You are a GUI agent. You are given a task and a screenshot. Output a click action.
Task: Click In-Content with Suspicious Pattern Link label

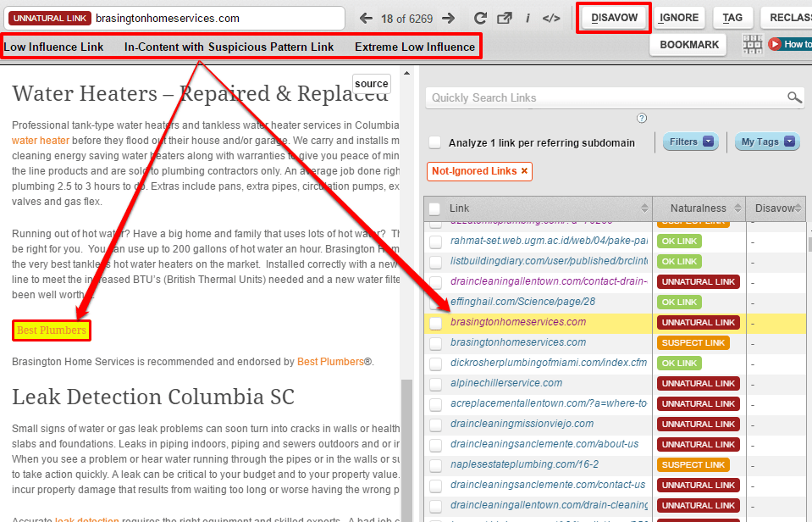[229, 47]
